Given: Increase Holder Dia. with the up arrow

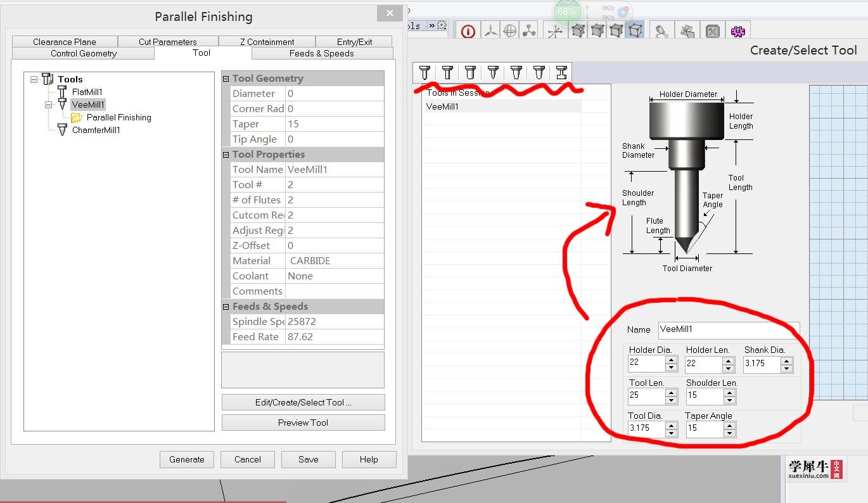Looking at the screenshot, I should click(x=672, y=360).
